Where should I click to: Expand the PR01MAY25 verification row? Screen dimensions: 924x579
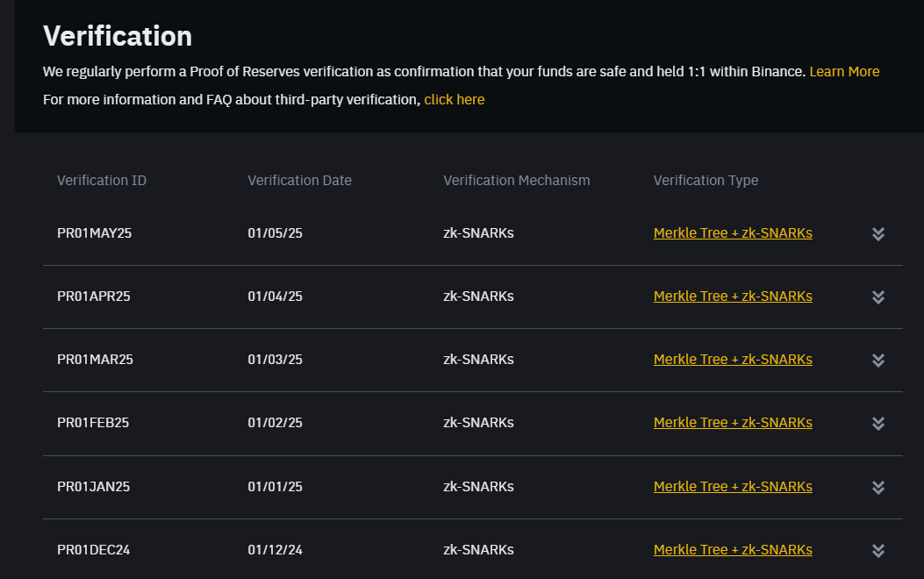pos(877,233)
